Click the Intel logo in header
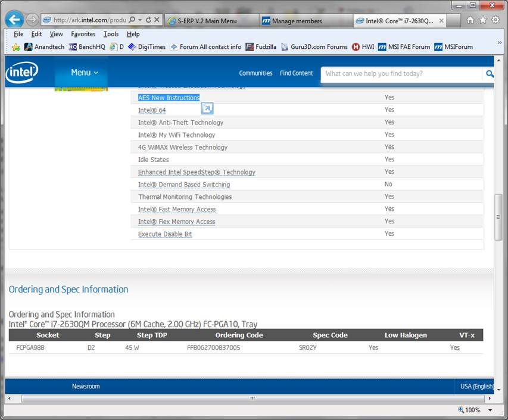Viewport: 508px width, 420px height. pos(22,73)
